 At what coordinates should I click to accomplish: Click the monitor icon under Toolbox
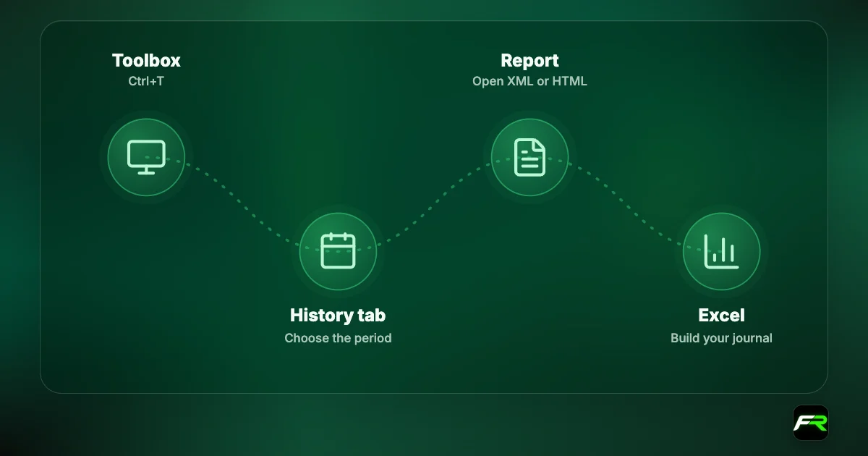[x=146, y=157]
